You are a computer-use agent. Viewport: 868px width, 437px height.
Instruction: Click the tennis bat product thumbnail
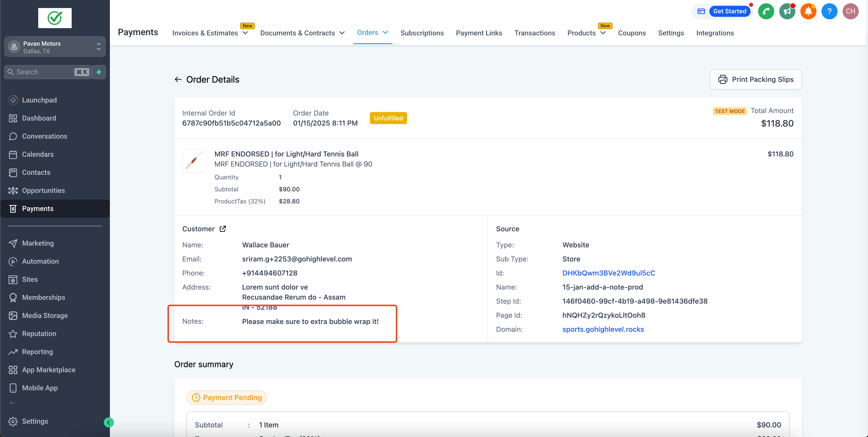(x=194, y=160)
